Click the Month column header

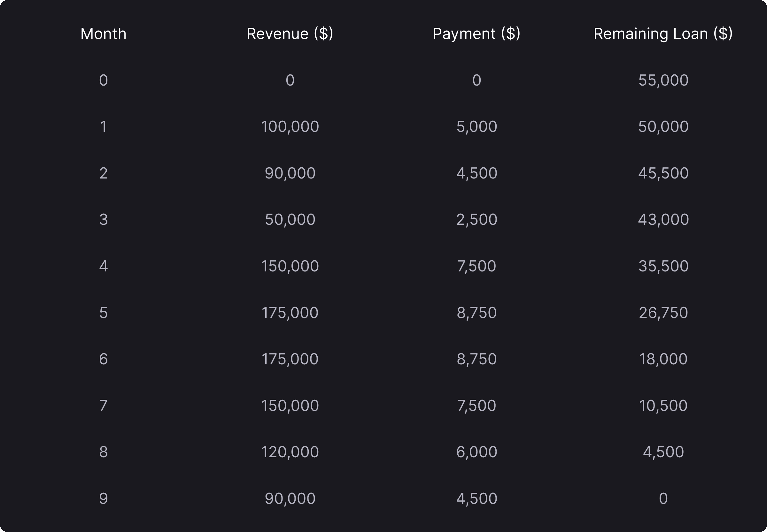click(104, 34)
